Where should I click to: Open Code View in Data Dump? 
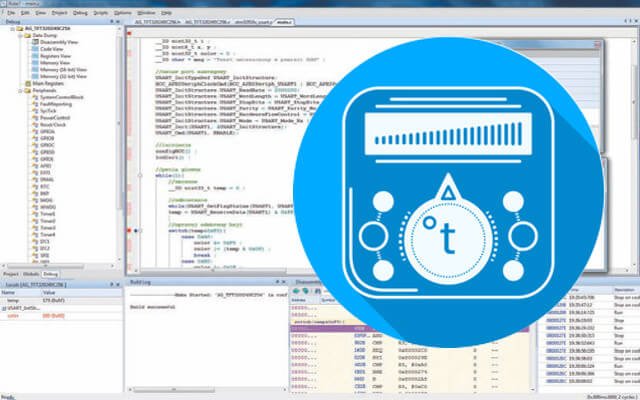click(x=51, y=49)
